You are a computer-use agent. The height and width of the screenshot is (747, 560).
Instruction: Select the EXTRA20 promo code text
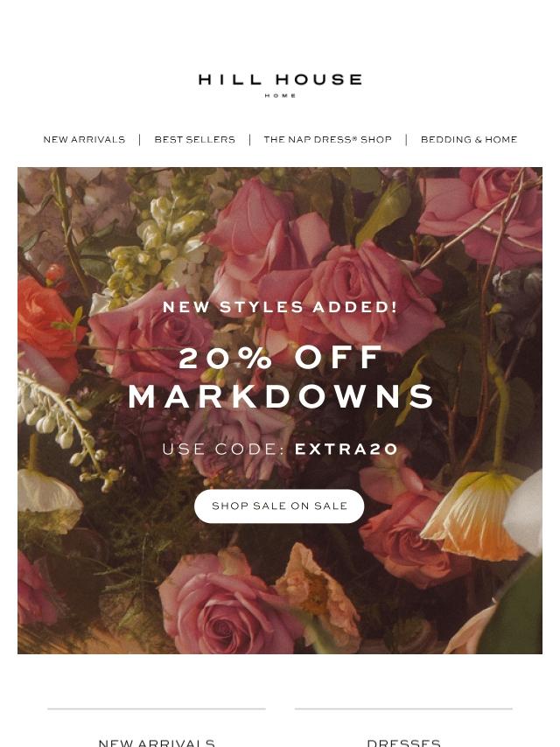point(346,449)
